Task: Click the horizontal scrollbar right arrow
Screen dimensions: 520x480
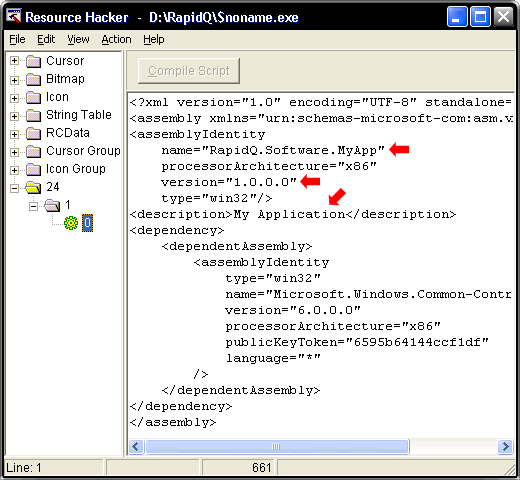Action: [505, 446]
